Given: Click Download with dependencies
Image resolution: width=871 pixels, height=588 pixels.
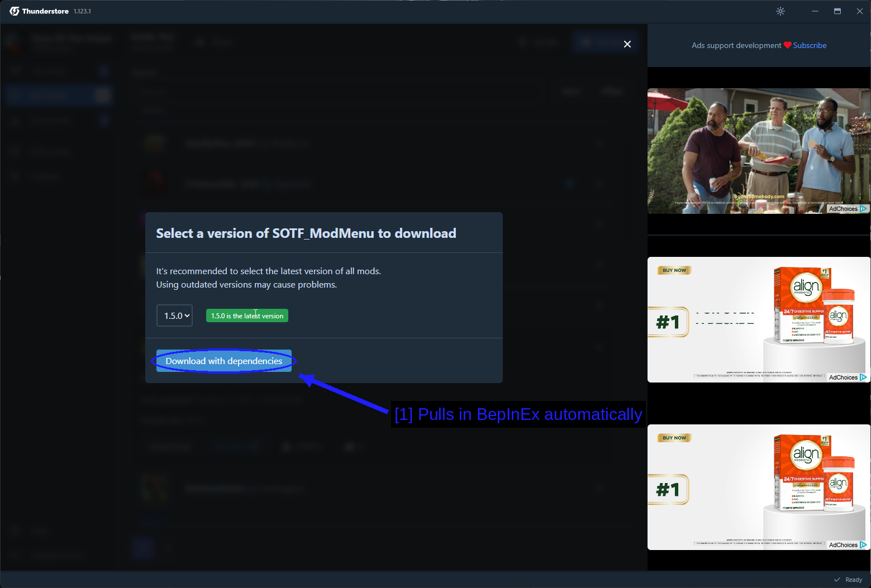Looking at the screenshot, I should click(x=224, y=361).
